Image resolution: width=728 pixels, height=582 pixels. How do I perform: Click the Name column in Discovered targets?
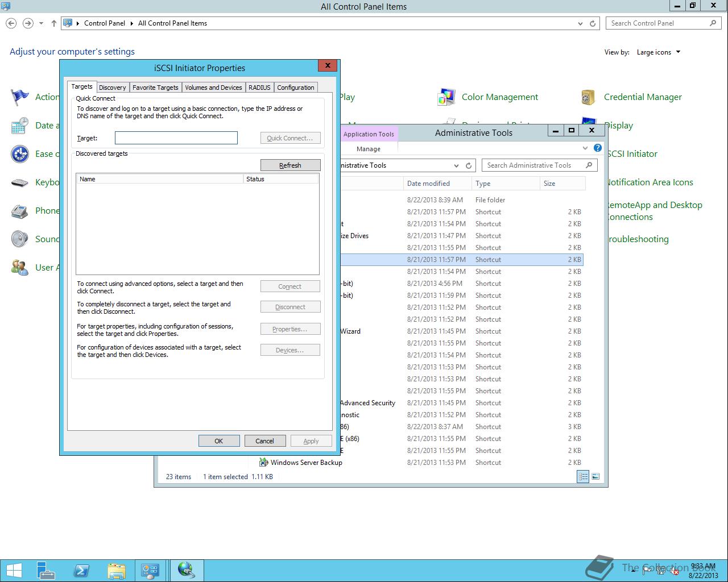click(160, 179)
